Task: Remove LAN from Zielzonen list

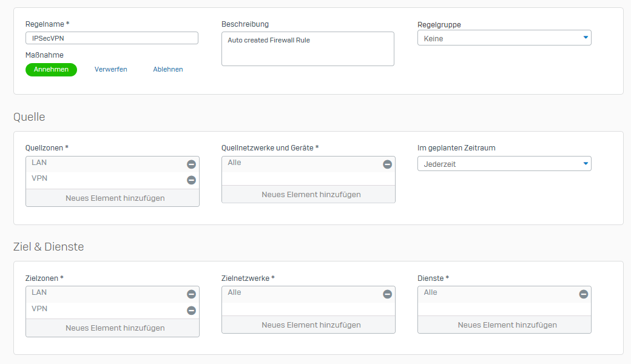Action: pyautogui.click(x=191, y=294)
